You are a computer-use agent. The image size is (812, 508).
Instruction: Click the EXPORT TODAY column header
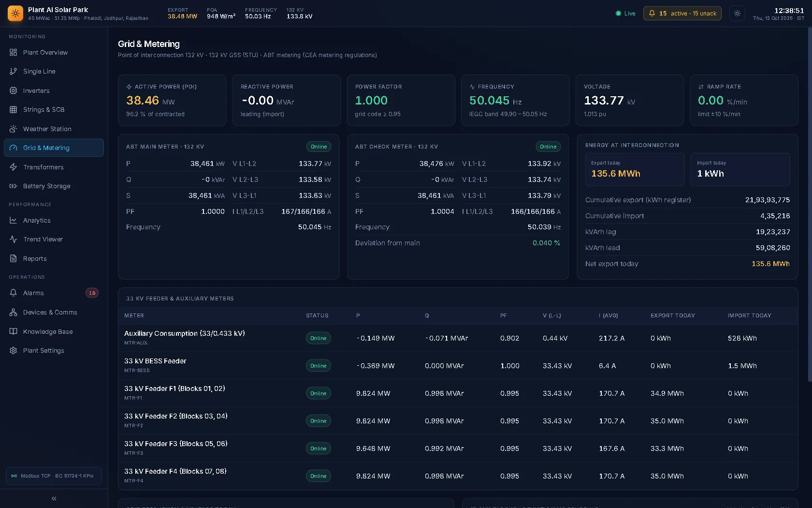[672, 315]
